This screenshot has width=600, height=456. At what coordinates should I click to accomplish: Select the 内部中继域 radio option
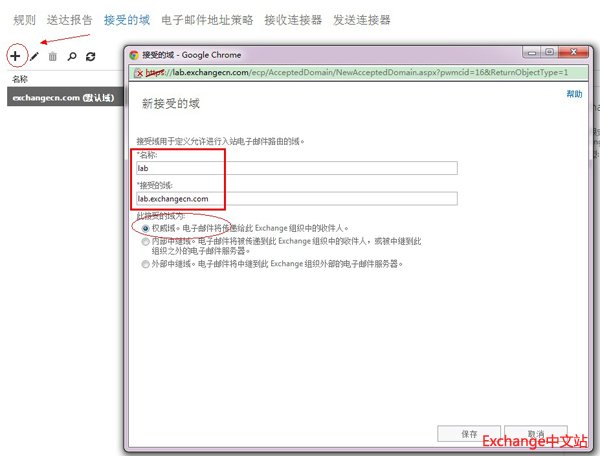tap(146, 241)
